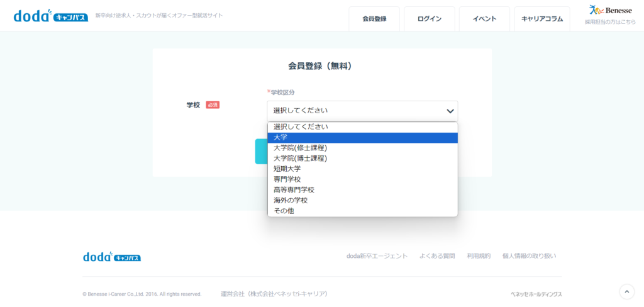Open the 会員登録 tab

(374, 19)
